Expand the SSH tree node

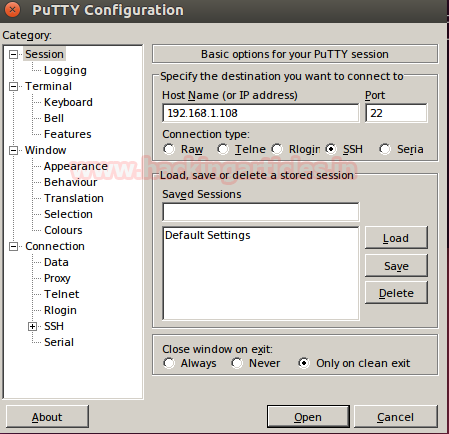32,327
